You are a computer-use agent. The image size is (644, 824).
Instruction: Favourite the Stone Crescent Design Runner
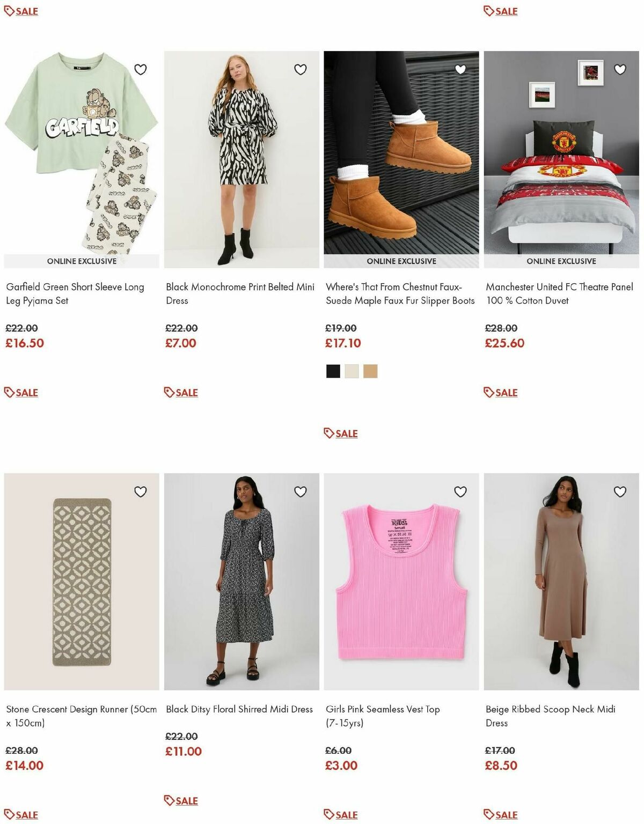(x=140, y=491)
